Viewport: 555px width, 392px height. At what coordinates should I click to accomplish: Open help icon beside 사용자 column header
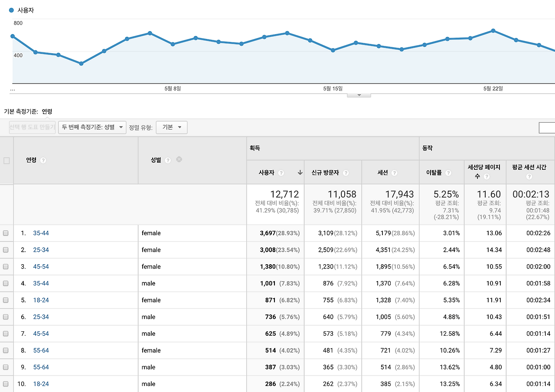(x=281, y=173)
